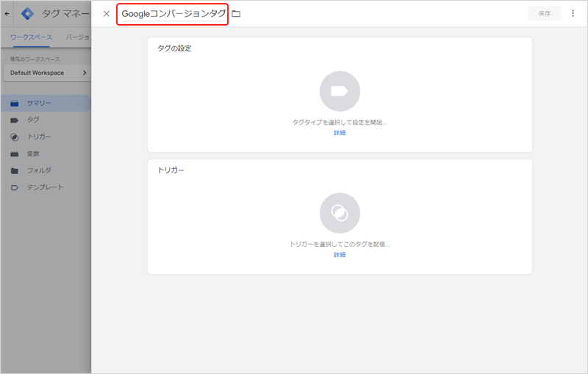This screenshot has width=588, height=374.
Task: Click the テンプレート outline tag icon
Action: [x=15, y=188]
